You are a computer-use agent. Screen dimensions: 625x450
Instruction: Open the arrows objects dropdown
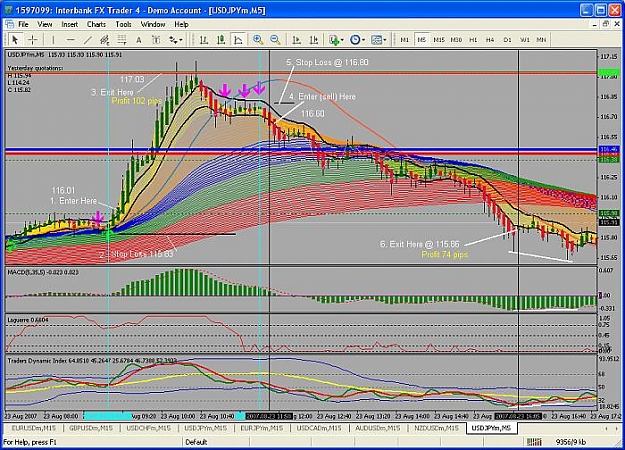[x=175, y=40]
